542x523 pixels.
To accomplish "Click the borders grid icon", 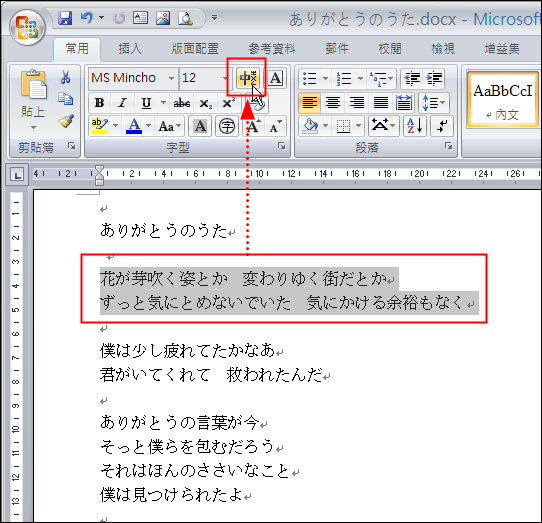I will 343,126.
